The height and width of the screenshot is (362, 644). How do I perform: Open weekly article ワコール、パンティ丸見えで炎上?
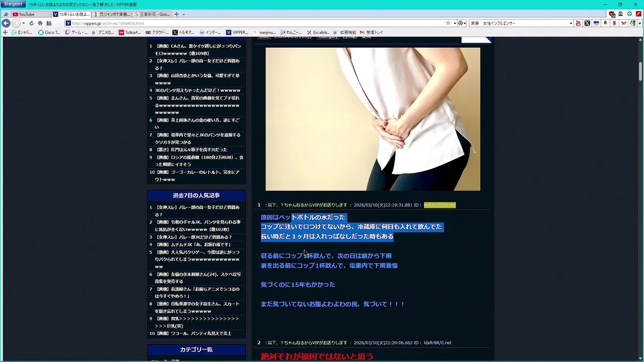[193, 333]
